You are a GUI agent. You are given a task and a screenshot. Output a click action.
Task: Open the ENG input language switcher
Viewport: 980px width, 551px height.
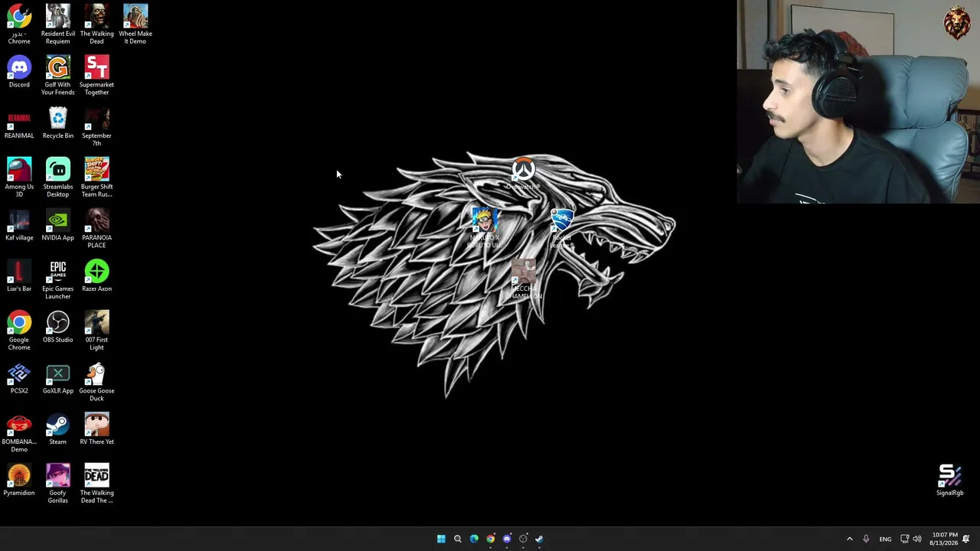point(885,539)
